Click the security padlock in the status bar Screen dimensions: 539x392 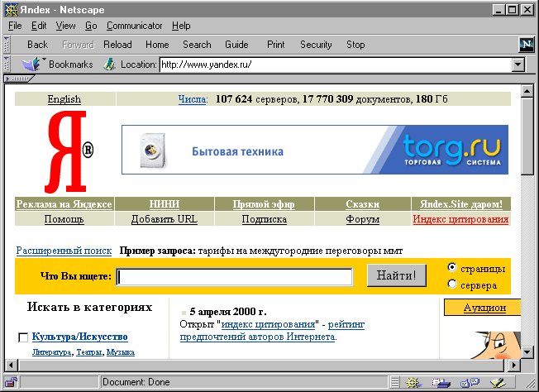click(x=11, y=382)
